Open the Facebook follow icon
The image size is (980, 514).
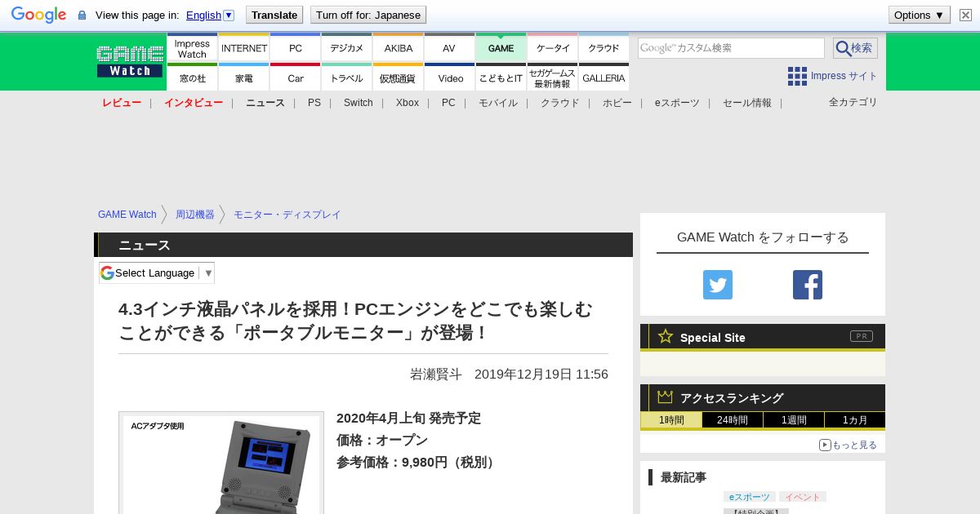[808, 285]
